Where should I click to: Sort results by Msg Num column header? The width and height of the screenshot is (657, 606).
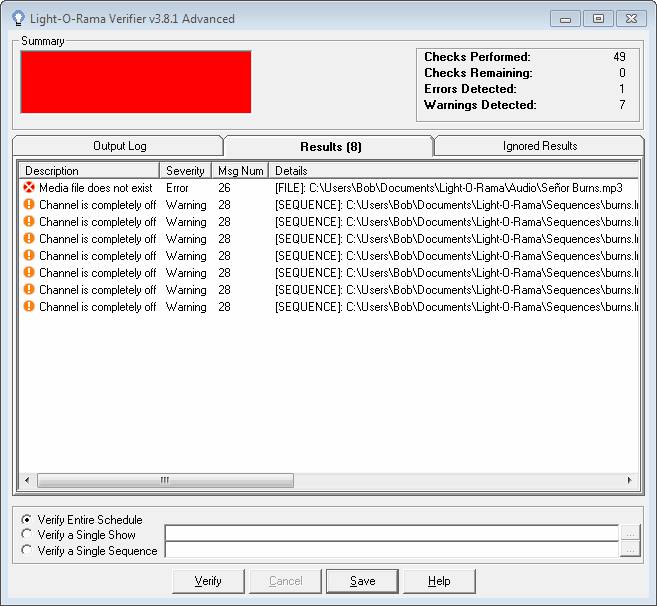coord(239,171)
